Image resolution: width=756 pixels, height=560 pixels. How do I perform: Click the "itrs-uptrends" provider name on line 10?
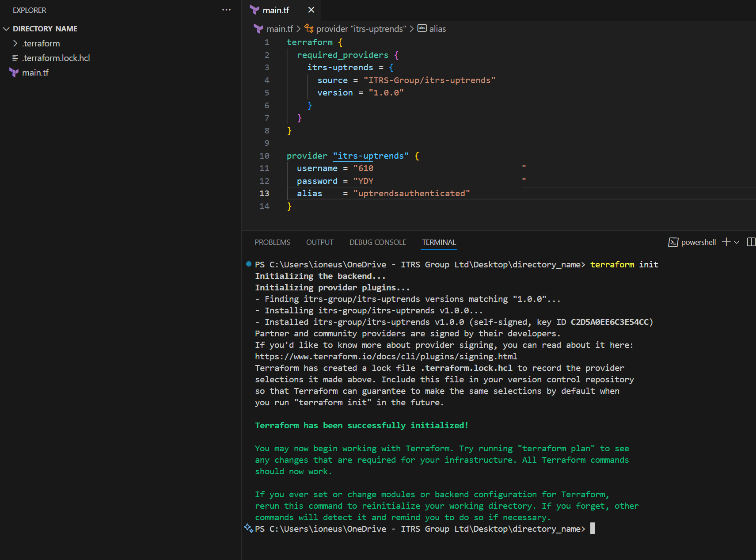click(371, 156)
